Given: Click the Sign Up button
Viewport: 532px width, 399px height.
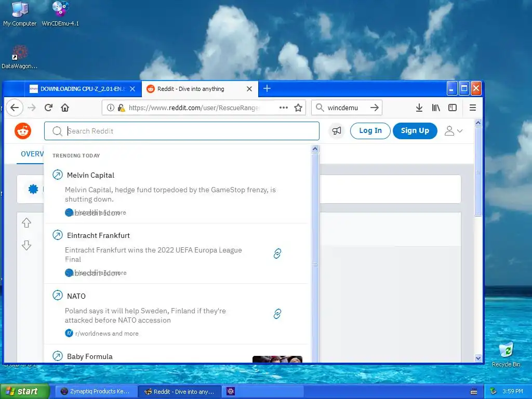Looking at the screenshot, I should 415,130.
